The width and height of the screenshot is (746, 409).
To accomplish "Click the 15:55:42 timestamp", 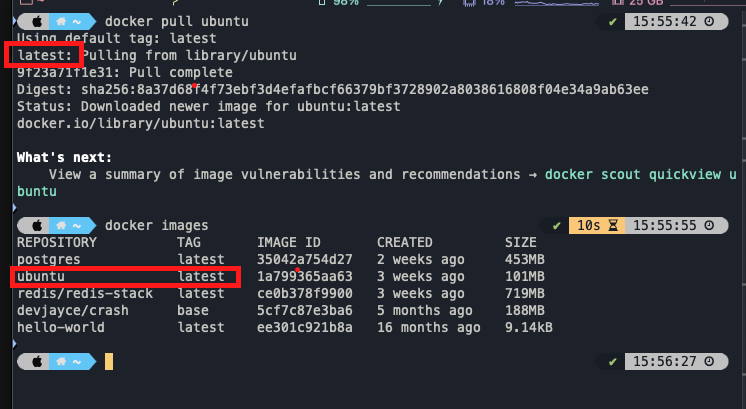I will coord(665,22).
